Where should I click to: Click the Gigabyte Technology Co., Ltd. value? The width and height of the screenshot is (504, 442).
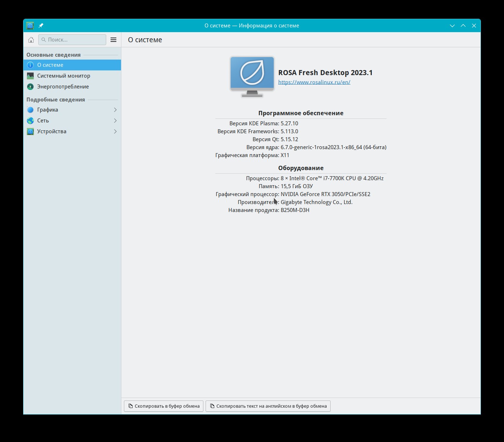point(316,202)
